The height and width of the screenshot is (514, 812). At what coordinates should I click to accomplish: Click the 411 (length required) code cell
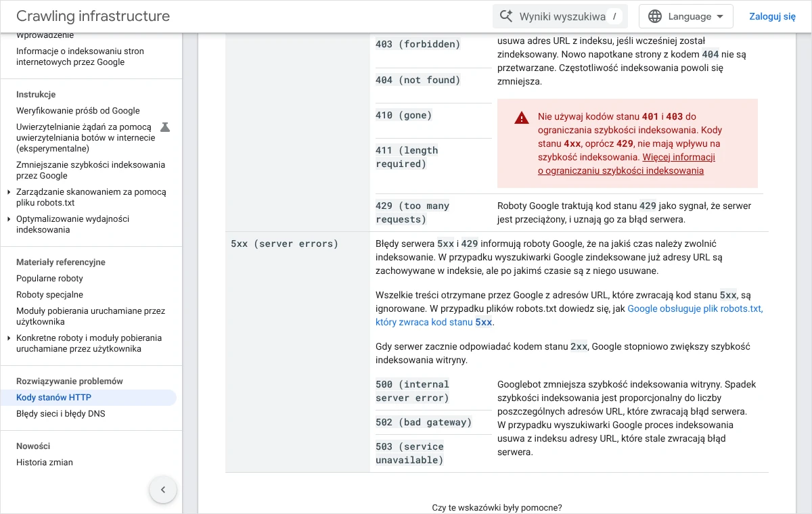pyautogui.click(x=407, y=157)
